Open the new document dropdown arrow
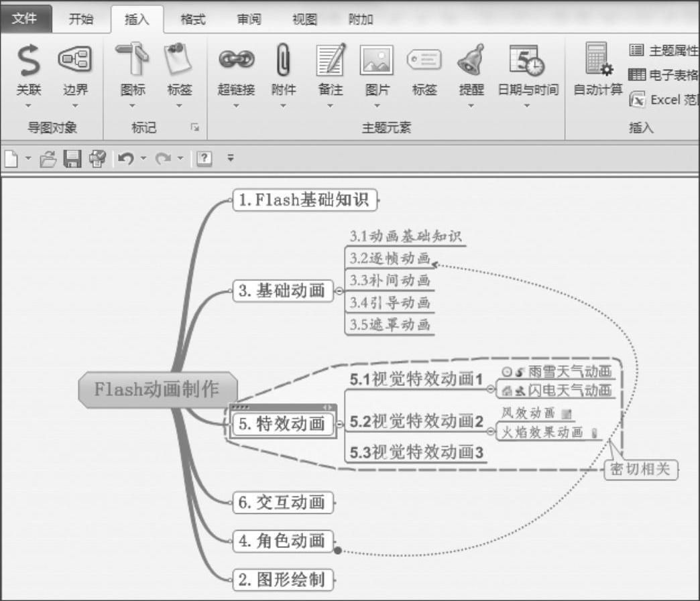 point(28,158)
